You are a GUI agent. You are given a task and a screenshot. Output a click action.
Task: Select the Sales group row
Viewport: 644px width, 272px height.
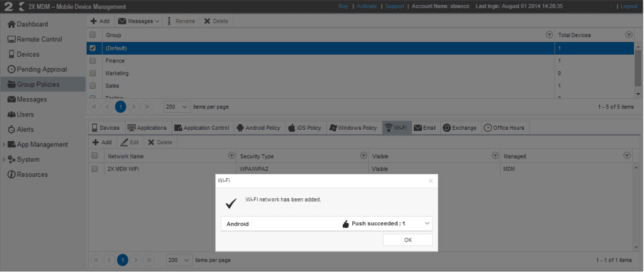click(360, 86)
